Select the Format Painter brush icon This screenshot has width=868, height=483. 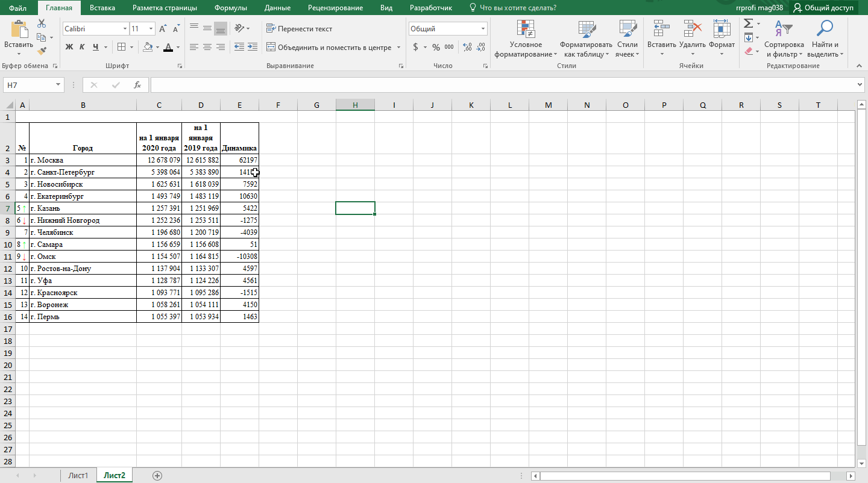42,51
